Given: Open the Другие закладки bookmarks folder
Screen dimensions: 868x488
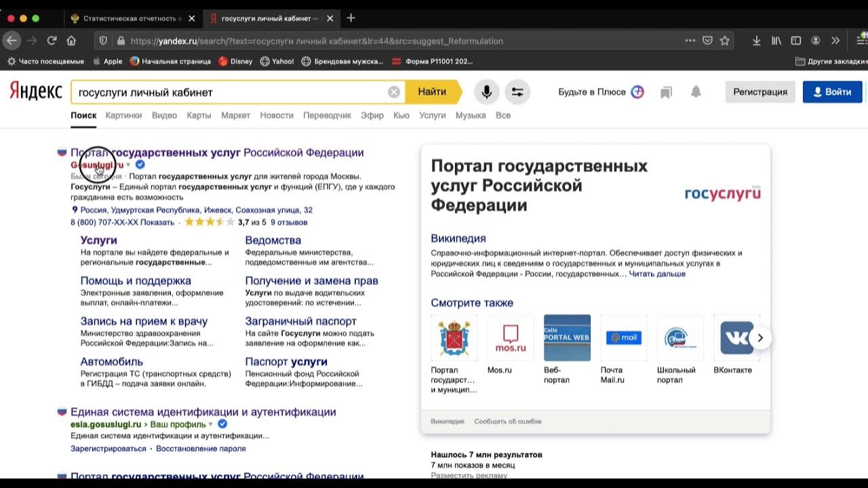Looking at the screenshot, I should (831, 61).
